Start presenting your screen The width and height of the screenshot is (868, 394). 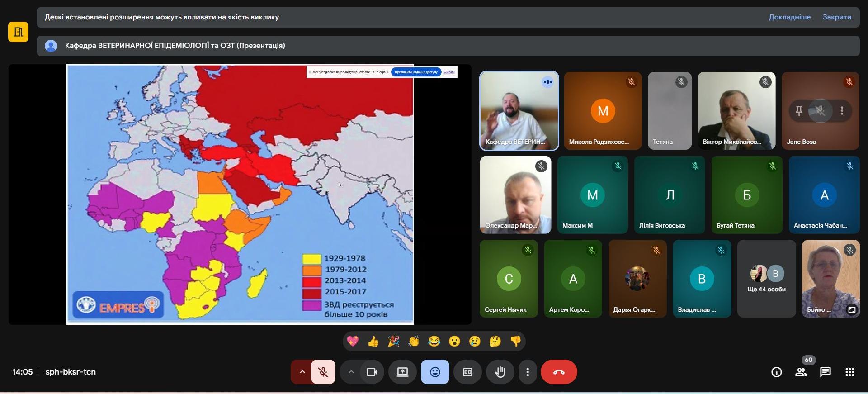click(402, 372)
